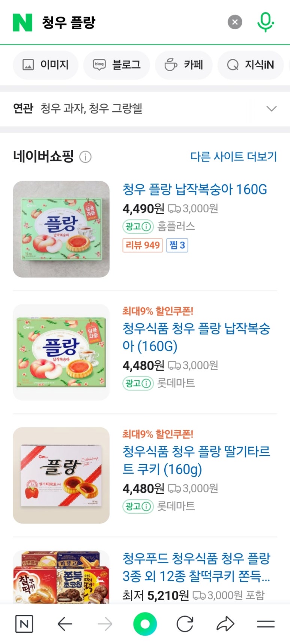
Task: Reload the page with refresh icon
Action: pyautogui.click(x=185, y=624)
